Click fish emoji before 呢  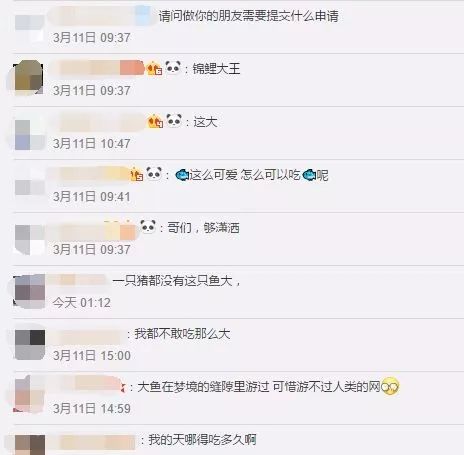[309, 175]
